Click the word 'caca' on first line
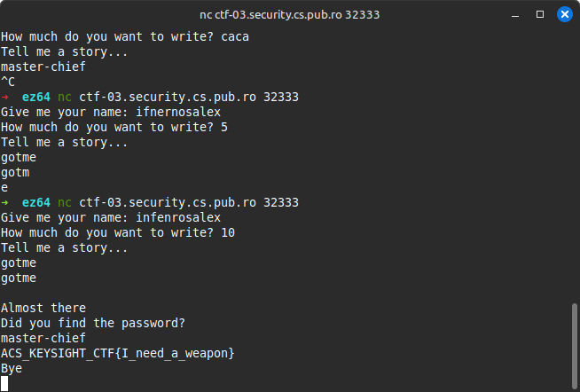Viewport: 580px width, 392px height. click(x=235, y=37)
